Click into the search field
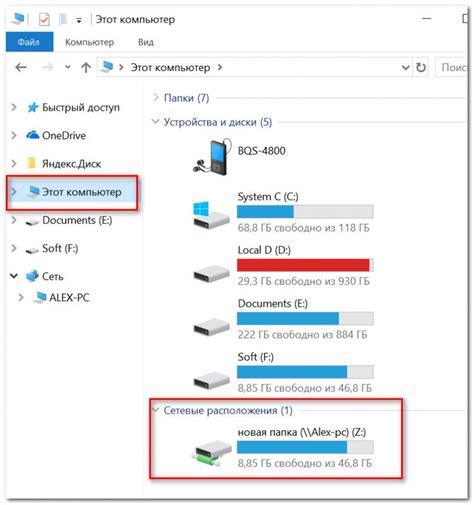The image size is (474, 505). [453, 68]
